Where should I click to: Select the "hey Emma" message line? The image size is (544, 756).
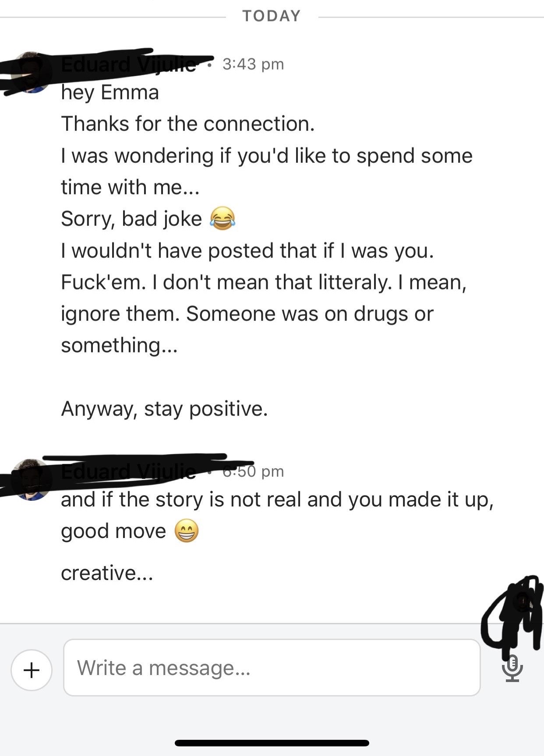[110, 92]
